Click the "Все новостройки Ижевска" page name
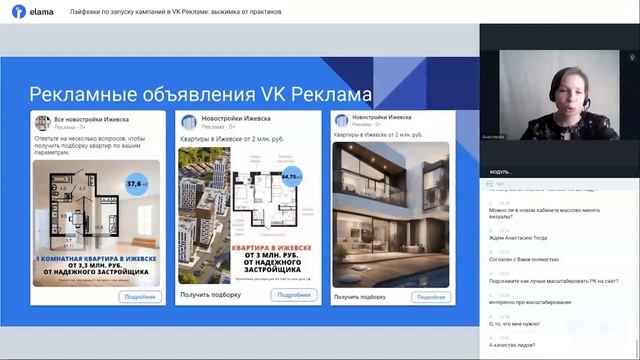 click(x=91, y=120)
